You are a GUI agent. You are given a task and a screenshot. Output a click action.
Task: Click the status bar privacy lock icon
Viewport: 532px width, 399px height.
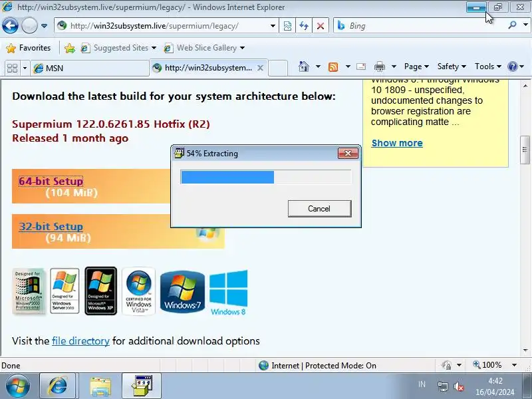coord(446,365)
